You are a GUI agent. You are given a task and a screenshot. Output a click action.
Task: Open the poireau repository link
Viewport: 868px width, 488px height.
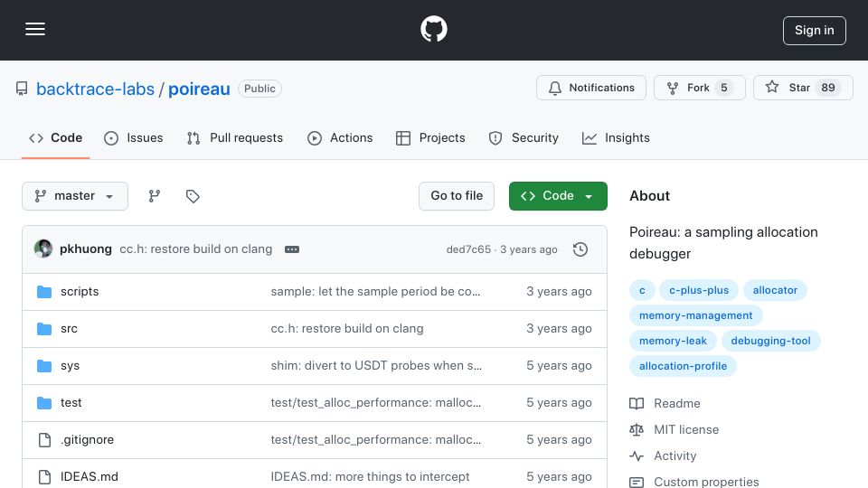pyautogui.click(x=199, y=89)
